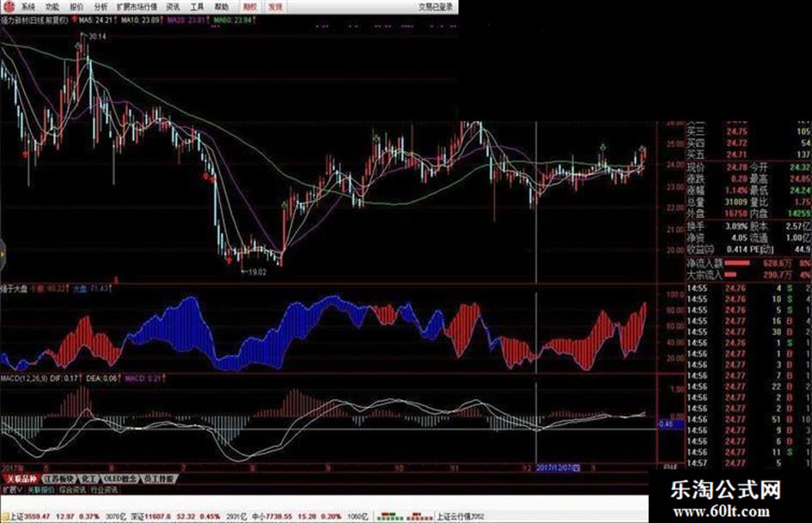Screen dimensions: 812x523
Task: Click the PE(动) label
Action: (x=762, y=250)
